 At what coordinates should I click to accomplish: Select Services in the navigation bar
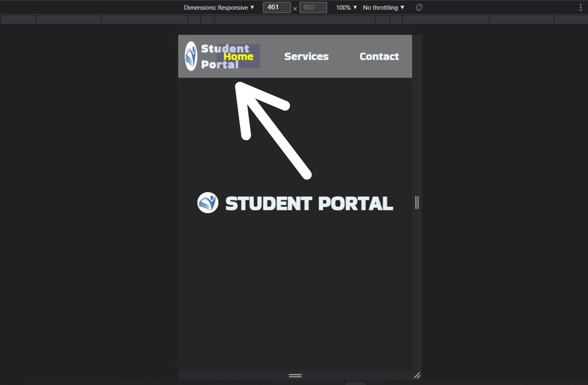click(x=306, y=56)
